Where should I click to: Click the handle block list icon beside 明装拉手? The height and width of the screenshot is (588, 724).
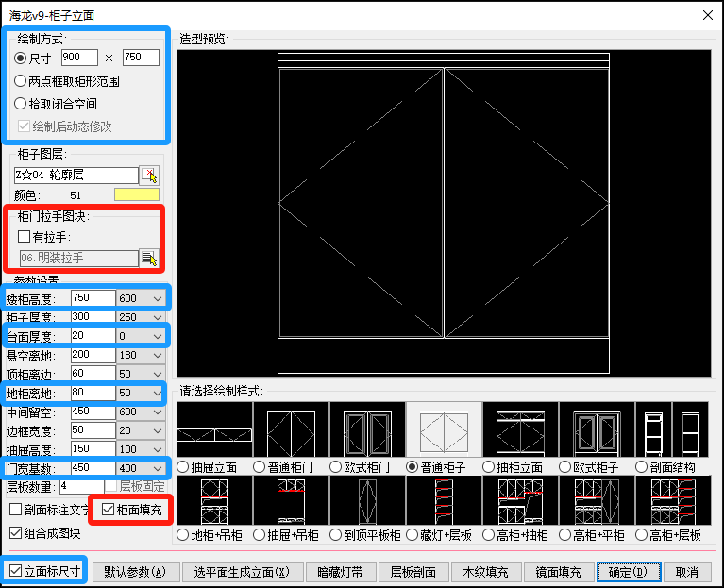tap(149, 258)
